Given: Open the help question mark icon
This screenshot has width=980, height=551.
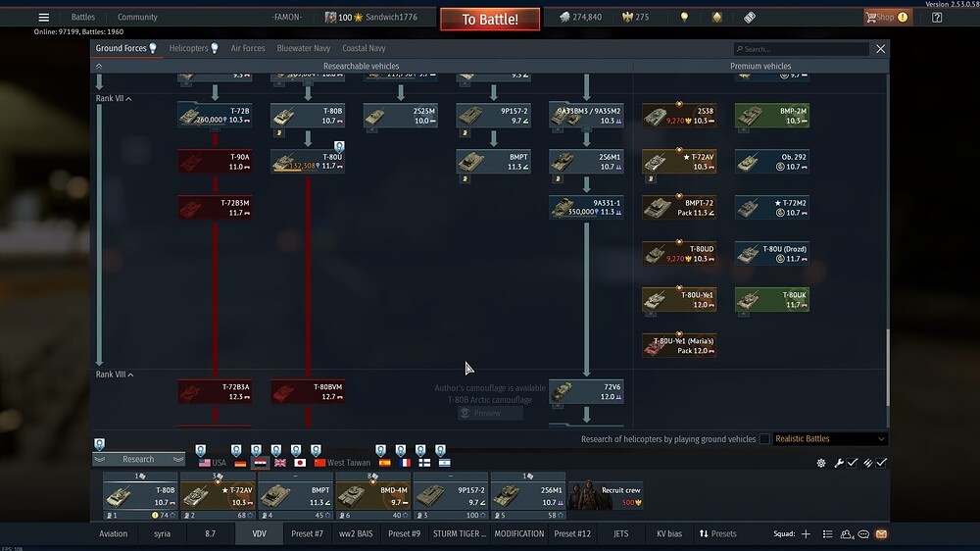Looking at the screenshot, I should tap(937, 17).
